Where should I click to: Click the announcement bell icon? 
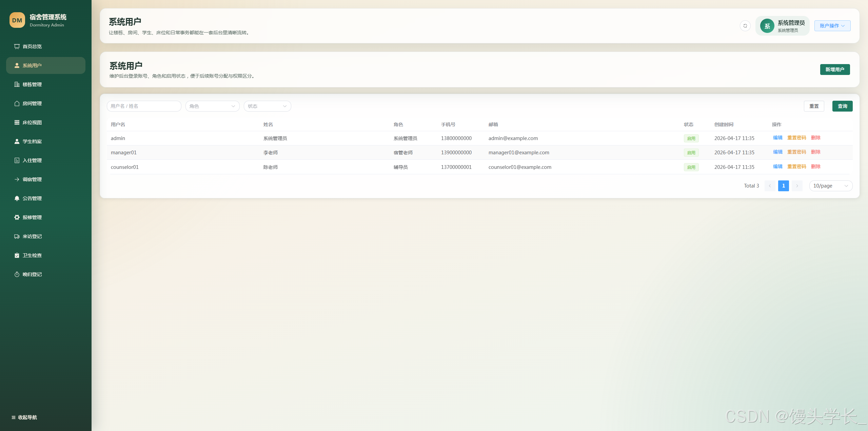pyautogui.click(x=17, y=198)
